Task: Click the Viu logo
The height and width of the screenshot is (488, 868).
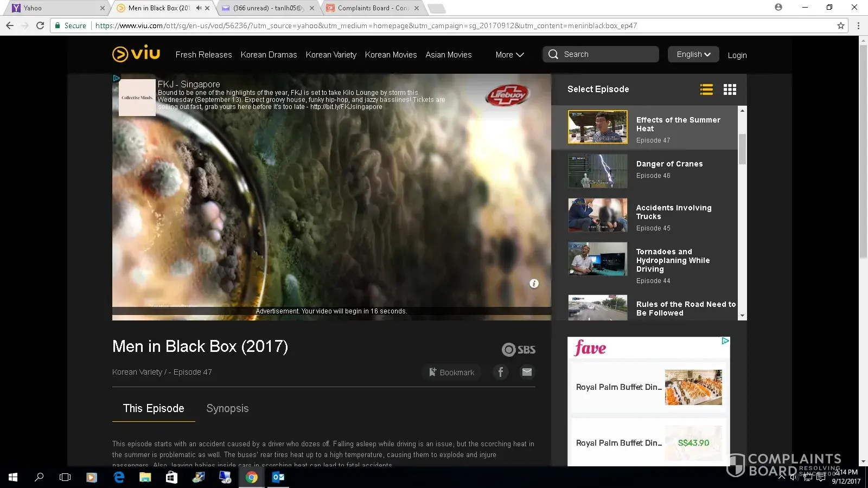Action: [136, 54]
